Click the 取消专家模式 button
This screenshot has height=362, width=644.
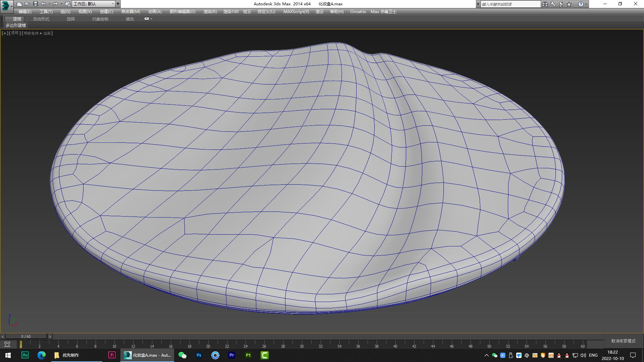[x=623, y=341]
